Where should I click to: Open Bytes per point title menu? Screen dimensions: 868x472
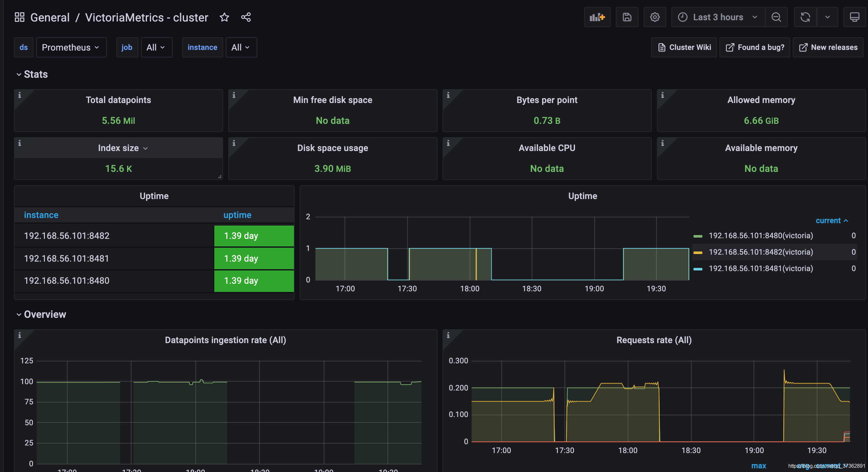click(x=547, y=100)
